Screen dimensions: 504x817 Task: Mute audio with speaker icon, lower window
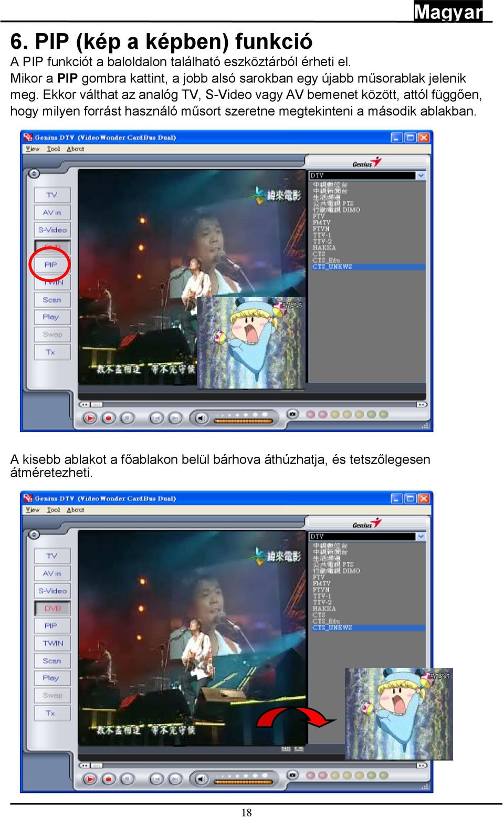pyautogui.click(x=200, y=779)
